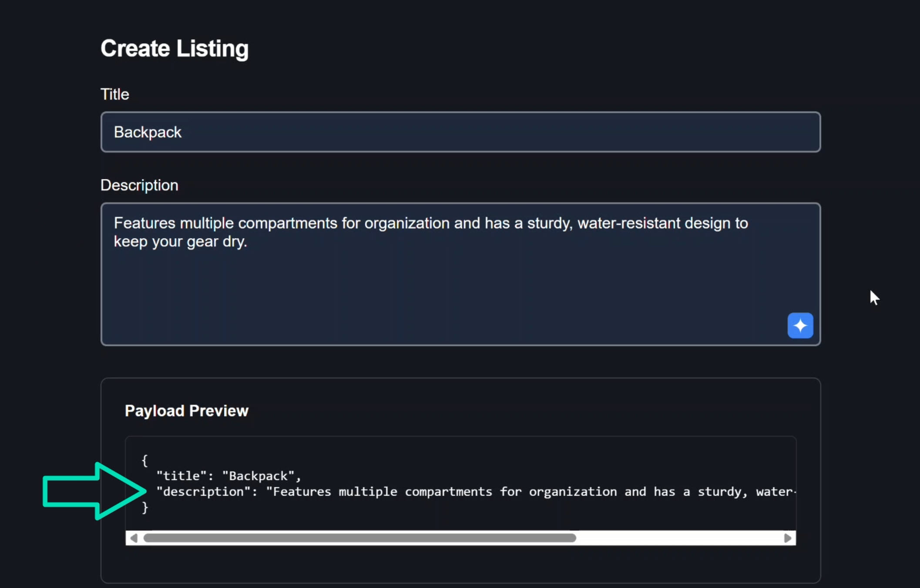
Task: Click the Payload Preview heading
Action: click(187, 410)
